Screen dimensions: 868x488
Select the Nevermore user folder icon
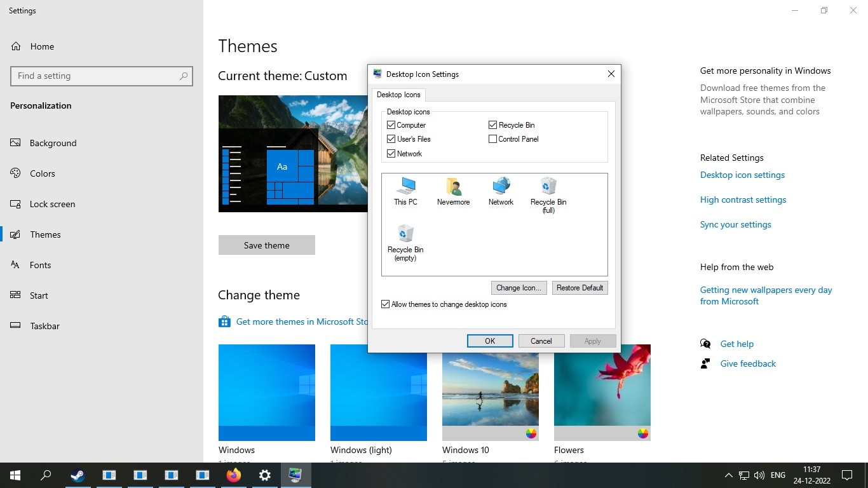(x=453, y=191)
